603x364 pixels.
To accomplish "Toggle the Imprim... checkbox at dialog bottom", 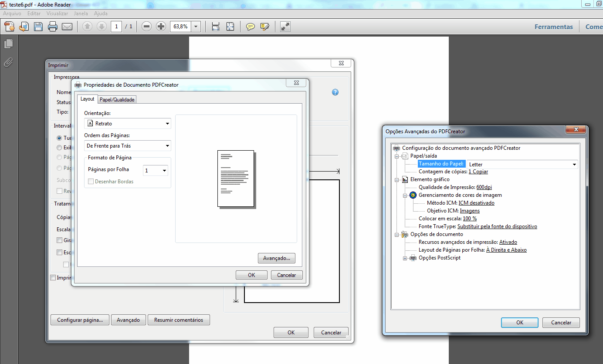I will (x=53, y=278).
